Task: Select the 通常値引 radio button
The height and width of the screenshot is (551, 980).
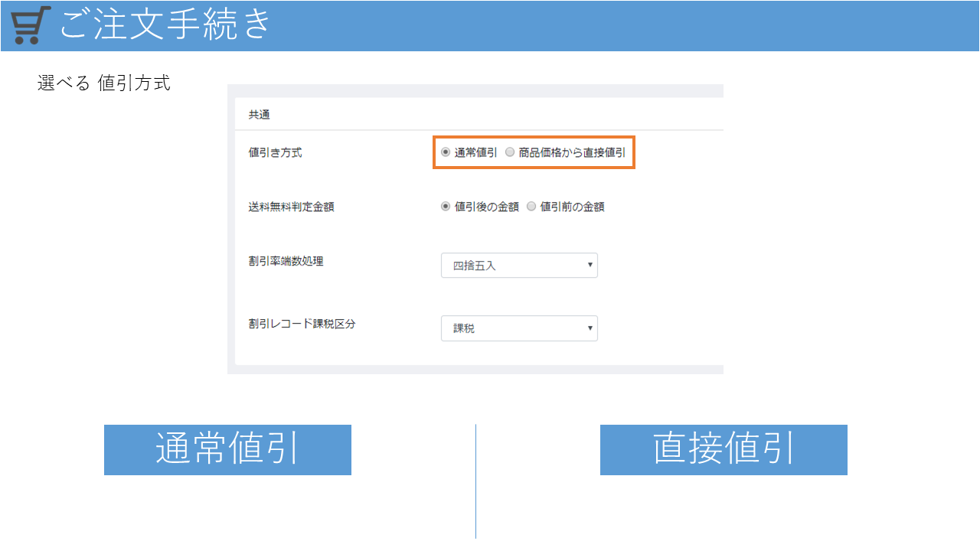Action: click(446, 152)
